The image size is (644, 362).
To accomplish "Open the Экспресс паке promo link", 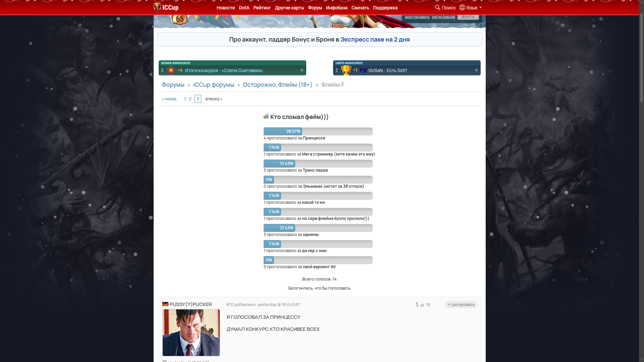I will coord(375,40).
